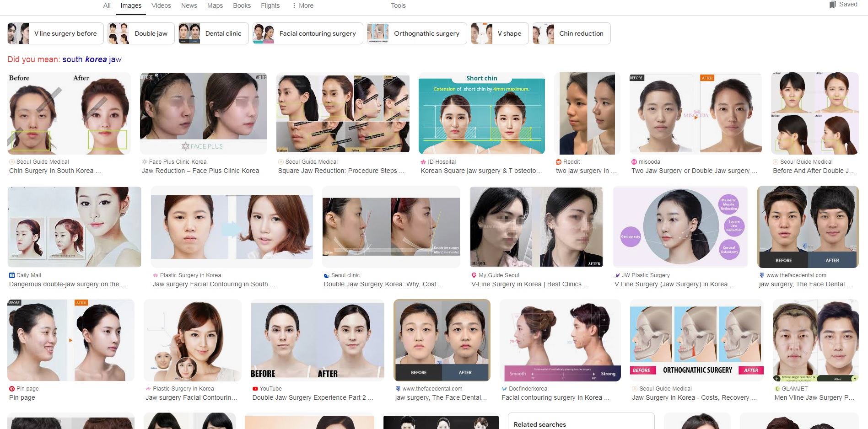868x429 pixels.
Task: Open the JW Plastic Surgery purple diagram image
Action: click(x=680, y=227)
